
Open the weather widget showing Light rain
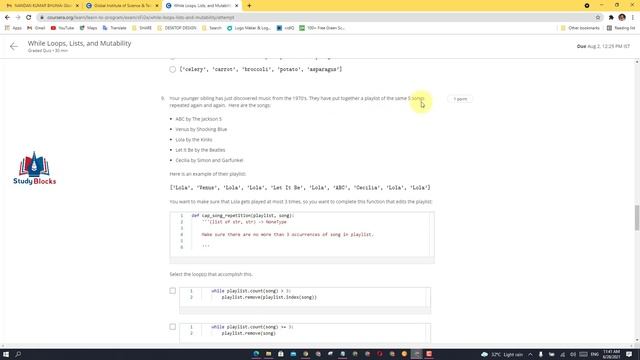502,354
